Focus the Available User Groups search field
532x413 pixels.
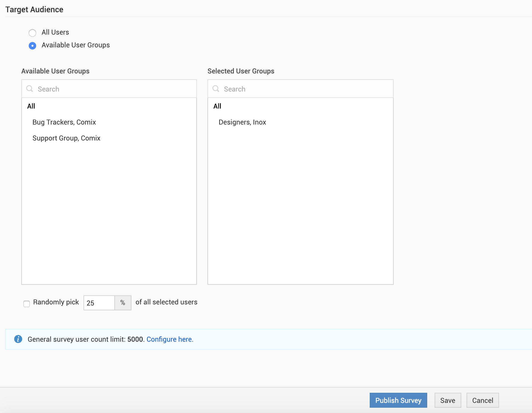114,89
